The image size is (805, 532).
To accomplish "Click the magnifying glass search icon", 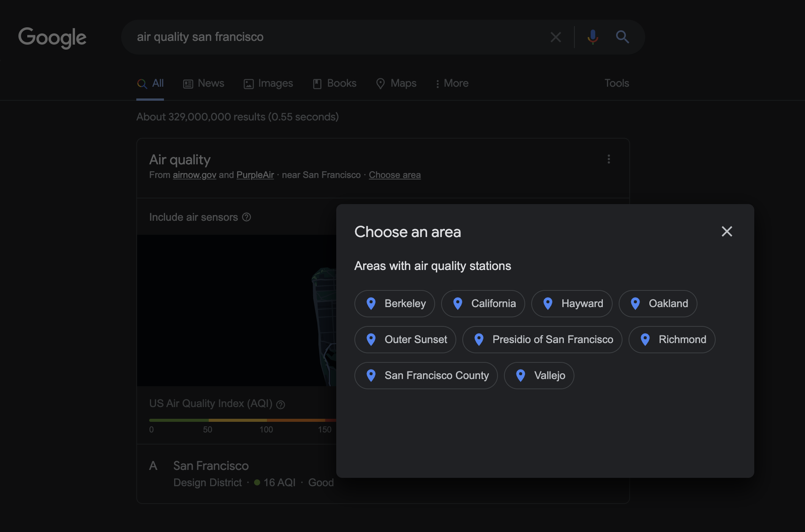I will 622,37.
